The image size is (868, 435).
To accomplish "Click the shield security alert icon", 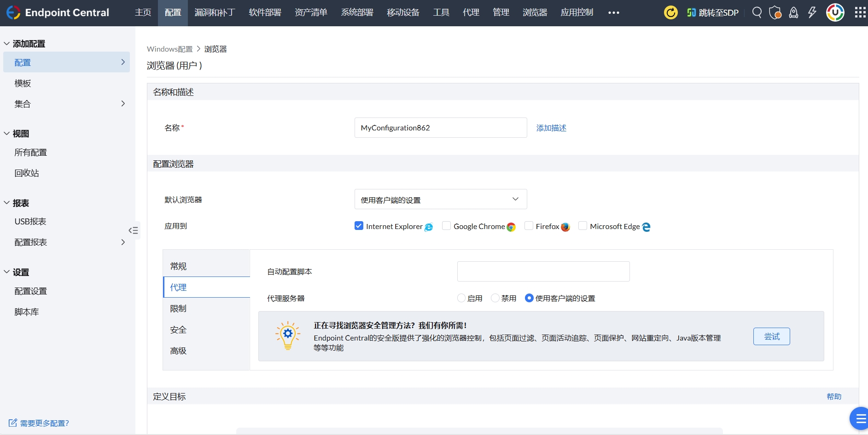I will tap(775, 12).
